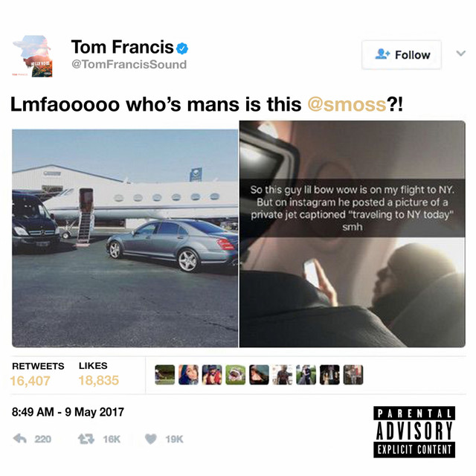Click the Follow button
476x476 pixels.
pyautogui.click(x=402, y=55)
